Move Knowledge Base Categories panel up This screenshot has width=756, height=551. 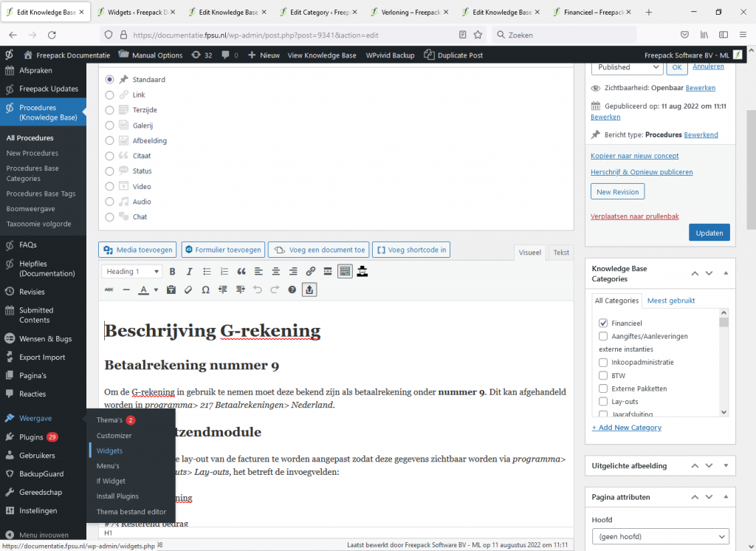click(x=695, y=273)
